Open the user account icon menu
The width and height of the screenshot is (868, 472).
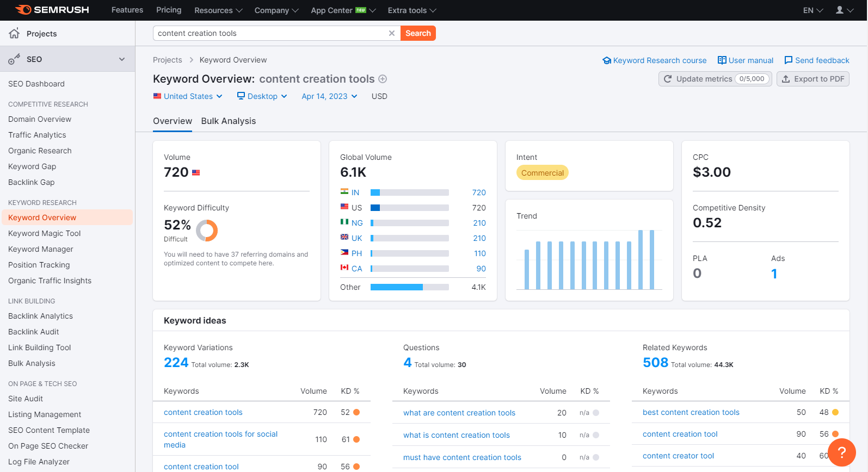(x=845, y=10)
